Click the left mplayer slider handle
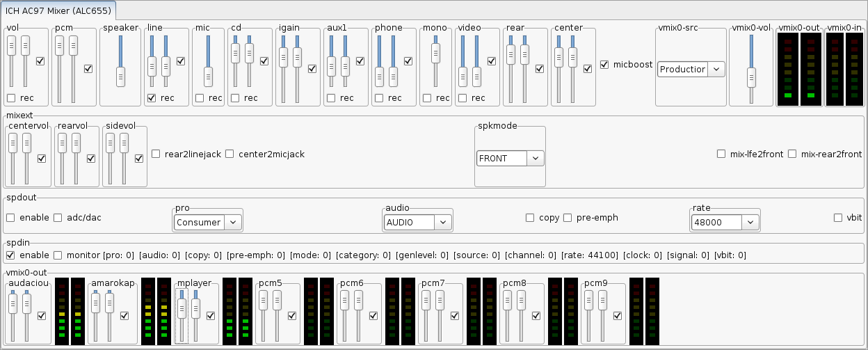 [182, 308]
